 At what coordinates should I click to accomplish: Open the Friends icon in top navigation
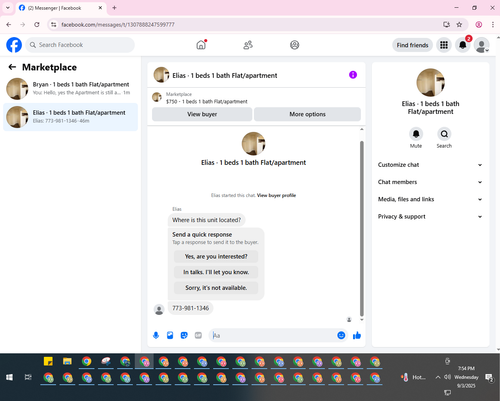248,45
